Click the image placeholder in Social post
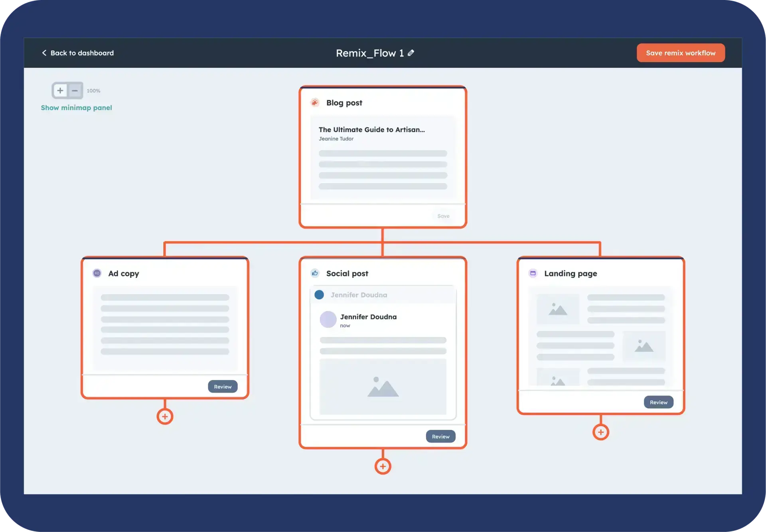This screenshot has height=532, width=766. (x=383, y=386)
